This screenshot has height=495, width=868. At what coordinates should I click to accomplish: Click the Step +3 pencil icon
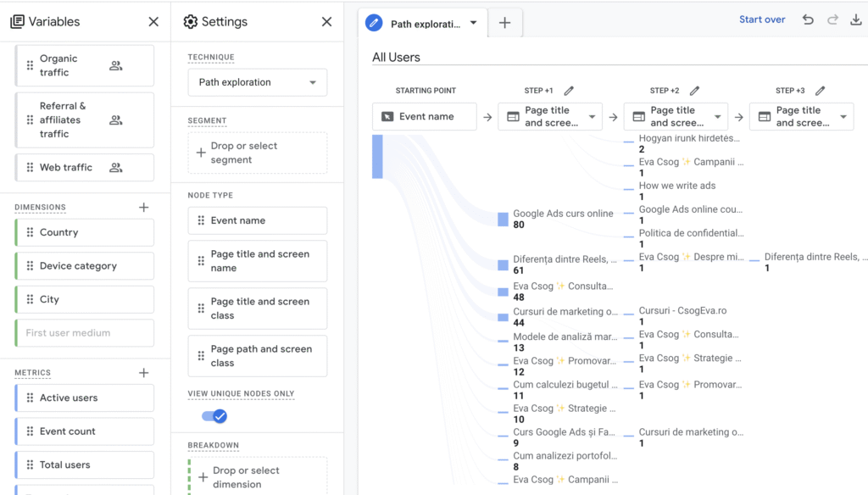[x=820, y=91]
